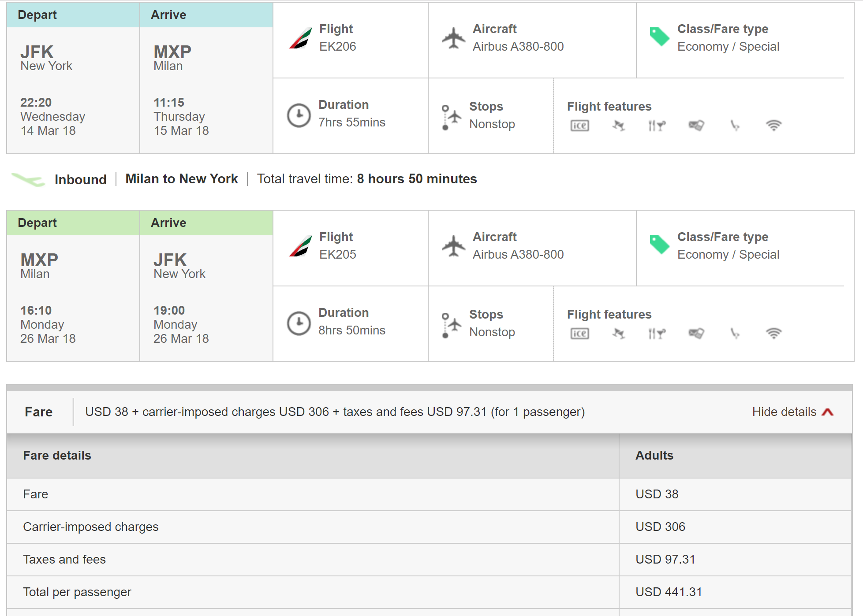Click the red chevron arrow next to Hide details
Image resolution: width=863 pixels, height=616 pixels.
[x=828, y=412]
